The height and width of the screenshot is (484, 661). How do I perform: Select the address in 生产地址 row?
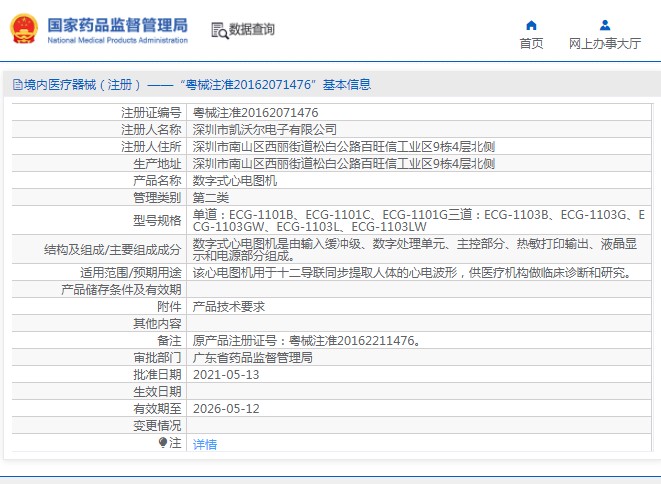click(344, 164)
